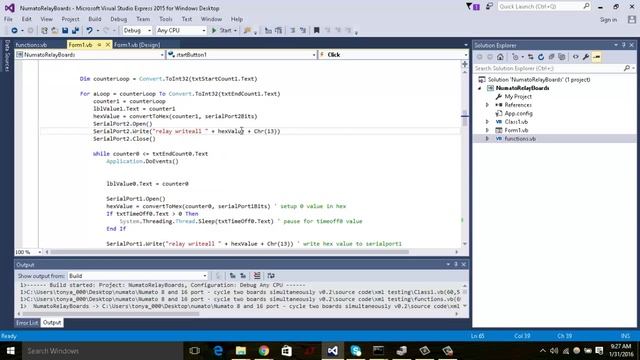The height and width of the screenshot is (360, 640).
Task: Expand the Class1.vb node
Action: pyautogui.click(x=487, y=122)
